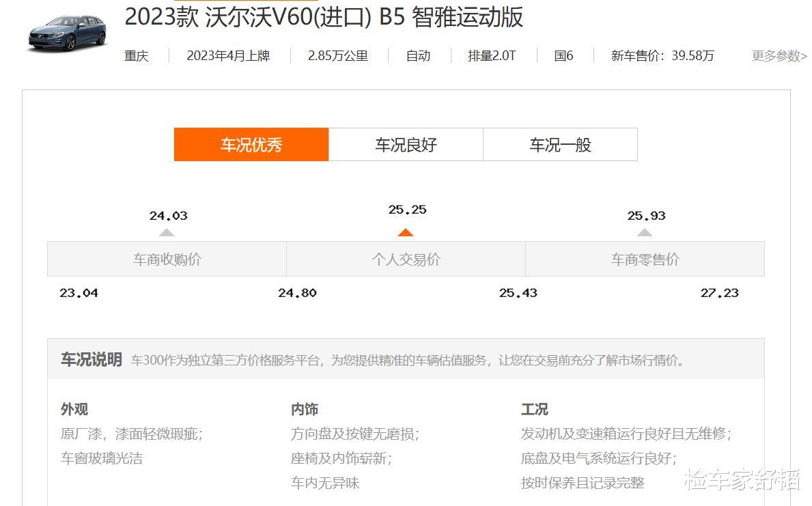Viewport: 812px width, 506px height.
Task: Click the emission standard 国6
Action: tap(564, 56)
